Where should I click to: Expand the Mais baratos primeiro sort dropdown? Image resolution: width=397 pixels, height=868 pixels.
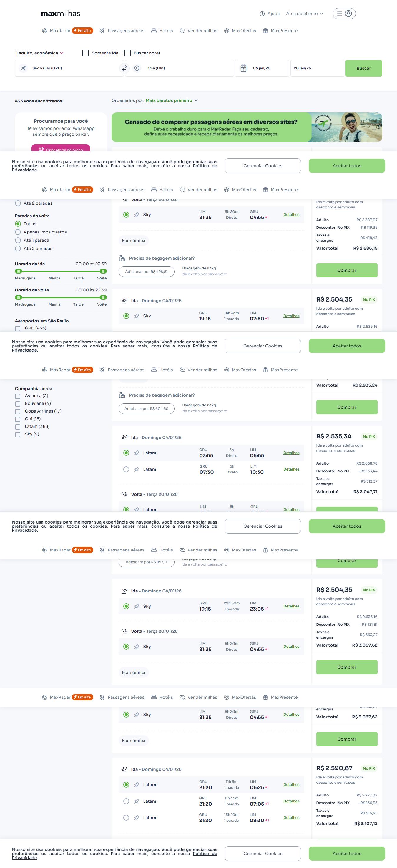pos(171,100)
